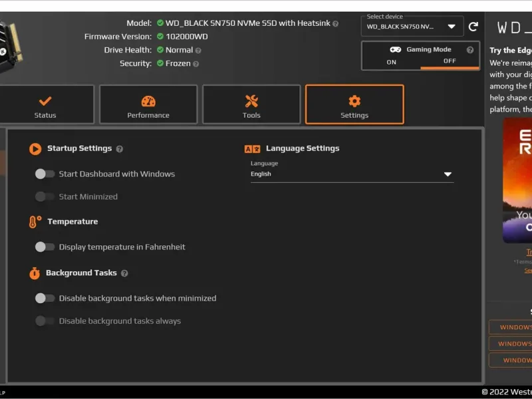Click the Startup Settings play icon
This screenshot has height=399, width=532.
[x=35, y=149]
